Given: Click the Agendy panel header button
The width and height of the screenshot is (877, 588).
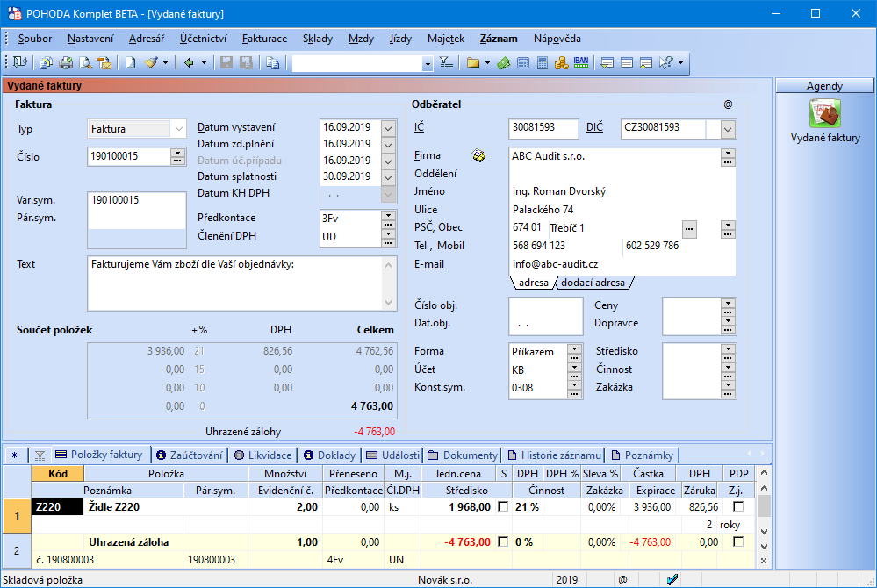Looking at the screenshot, I should click(x=824, y=85).
